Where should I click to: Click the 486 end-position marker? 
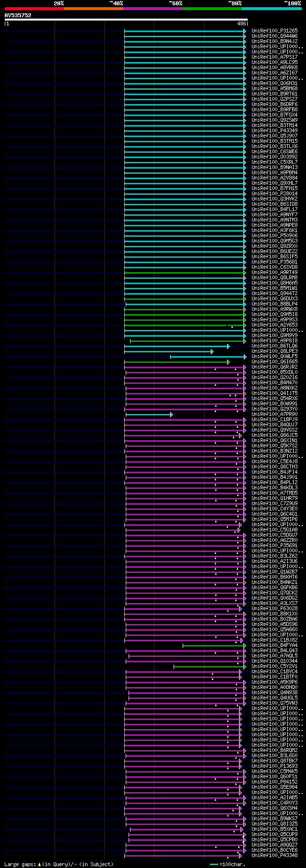coord(241,23)
